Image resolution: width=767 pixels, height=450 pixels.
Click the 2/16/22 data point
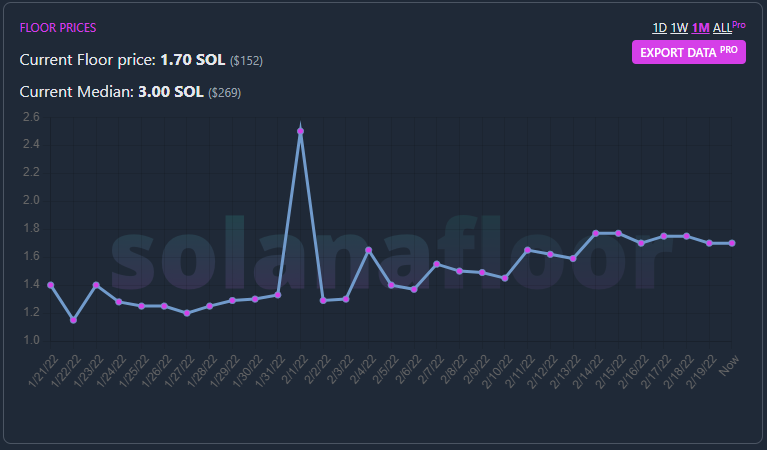[641, 243]
